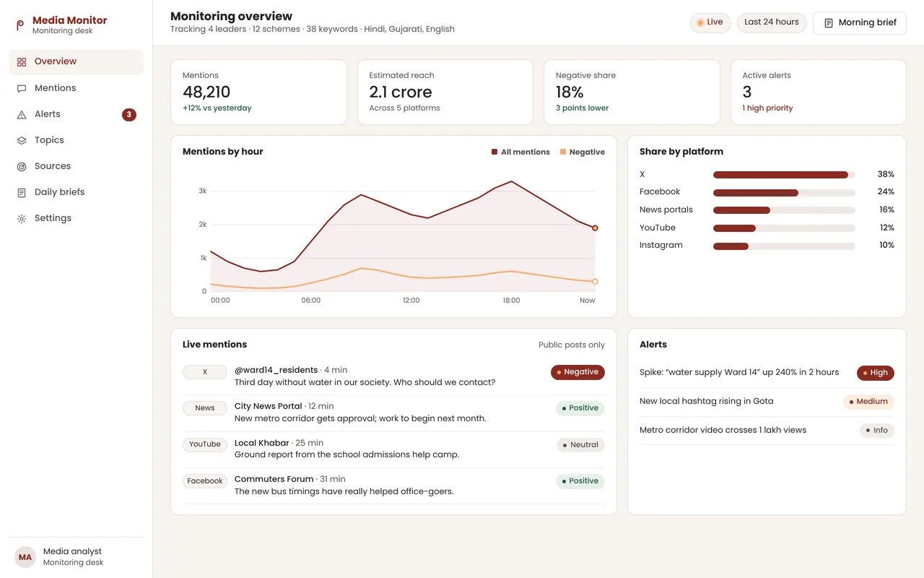Click the Facebook chip for Commuters Forum

205,481
